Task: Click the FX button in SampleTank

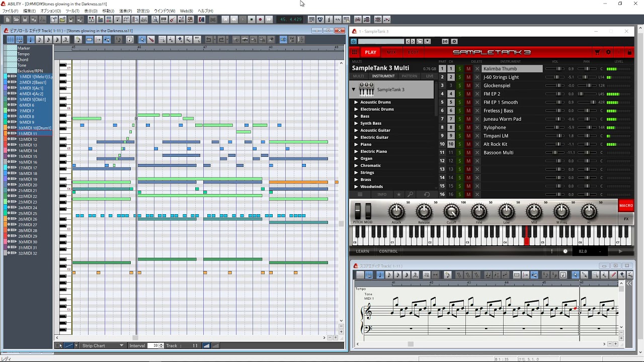Action: pos(626,219)
